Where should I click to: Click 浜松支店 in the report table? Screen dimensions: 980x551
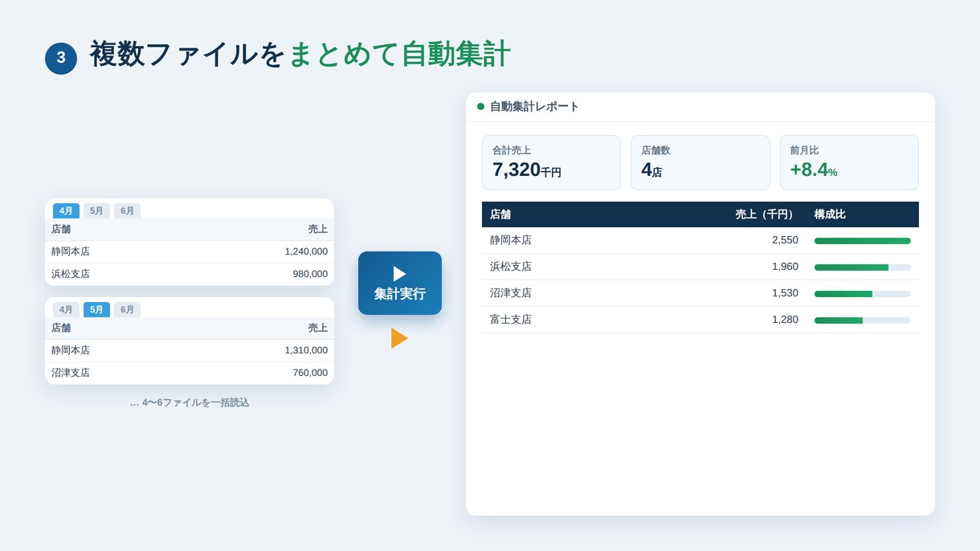(x=511, y=267)
